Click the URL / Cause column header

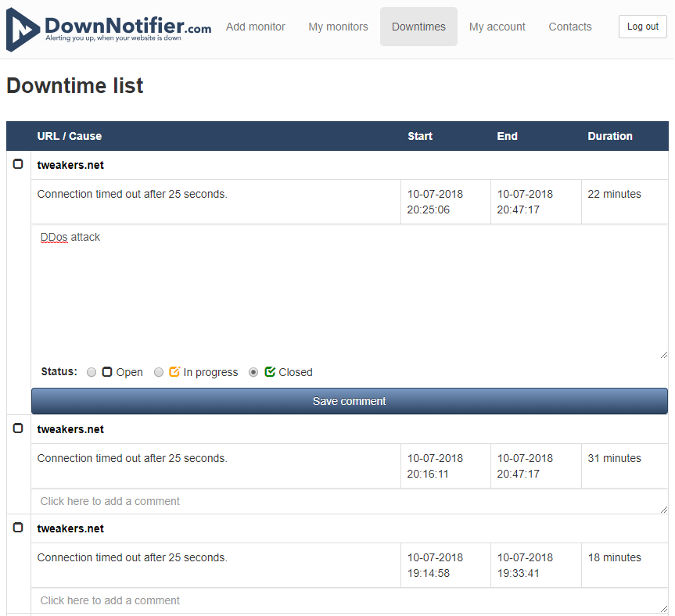coord(70,136)
